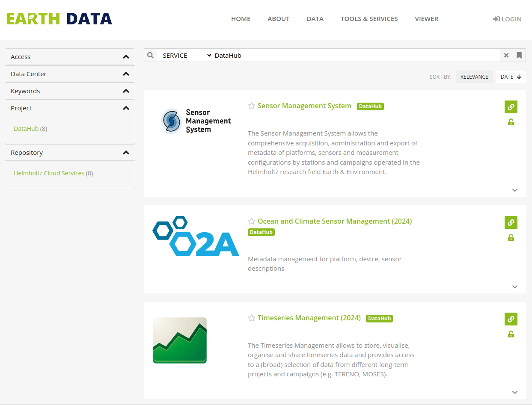This screenshot has width=532, height=405.
Task: Click DataHub tag on Sensor Management System
Action: click(x=370, y=106)
